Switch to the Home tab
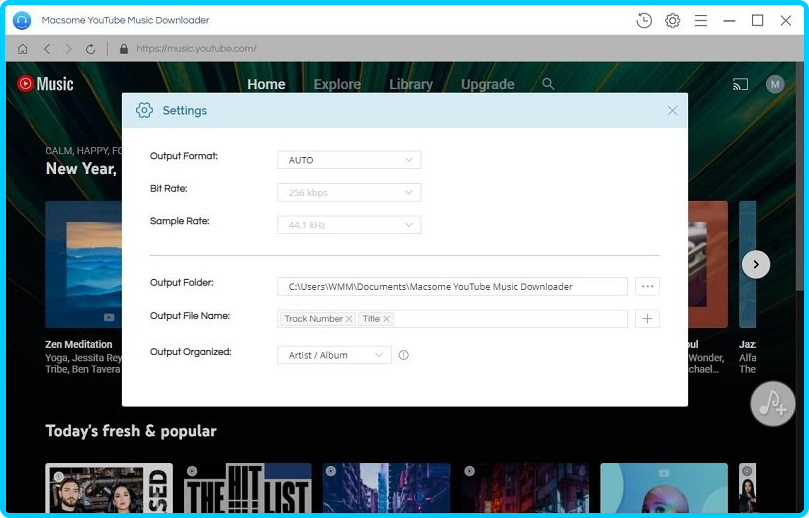The image size is (809, 518). 266,84
